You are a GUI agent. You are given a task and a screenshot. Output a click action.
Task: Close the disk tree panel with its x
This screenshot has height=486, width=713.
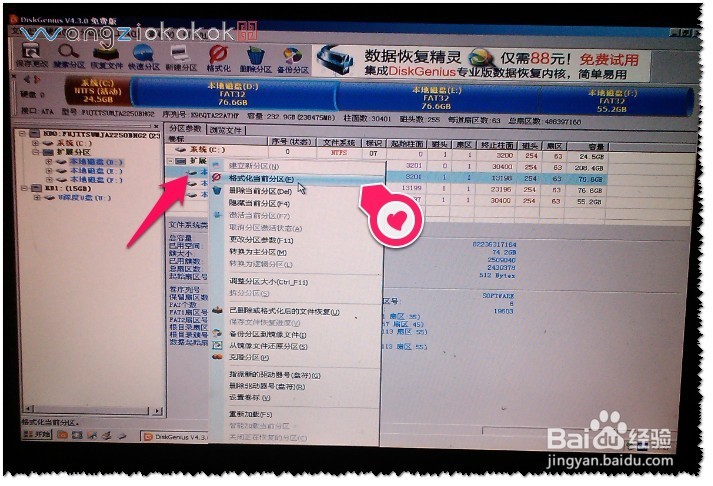(x=156, y=126)
